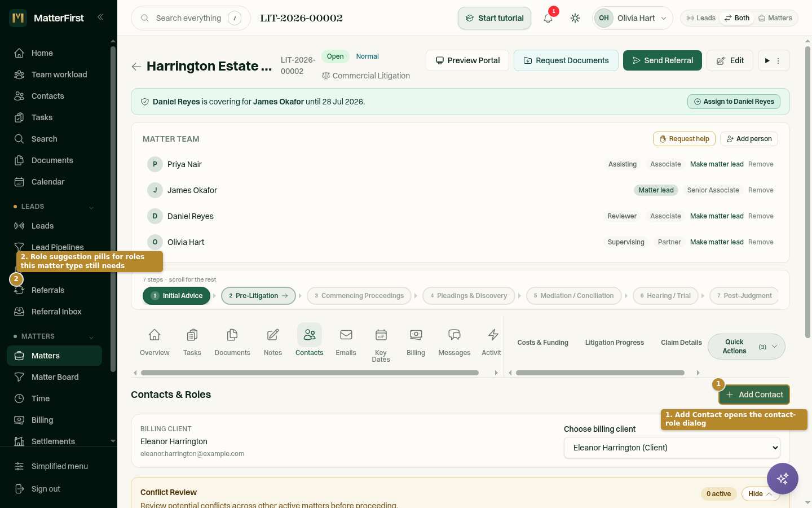812x508 pixels.
Task: Open the matter Notes tab
Action: [273, 342]
